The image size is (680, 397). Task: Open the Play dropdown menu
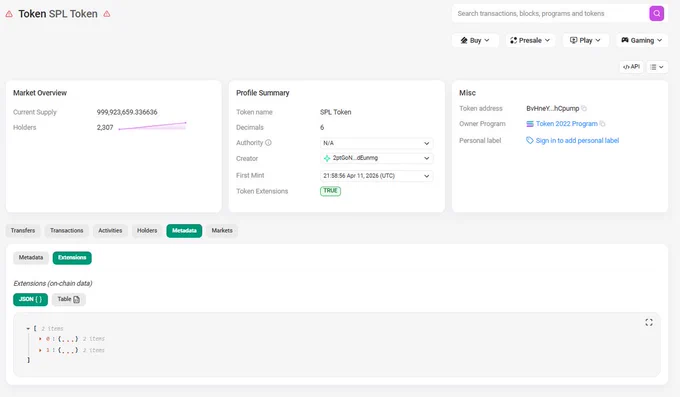585,40
